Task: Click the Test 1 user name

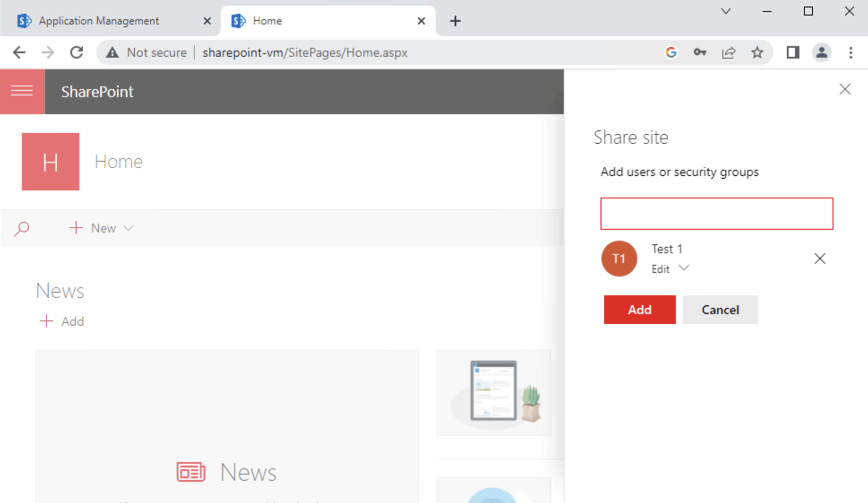Action: click(667, 249)
